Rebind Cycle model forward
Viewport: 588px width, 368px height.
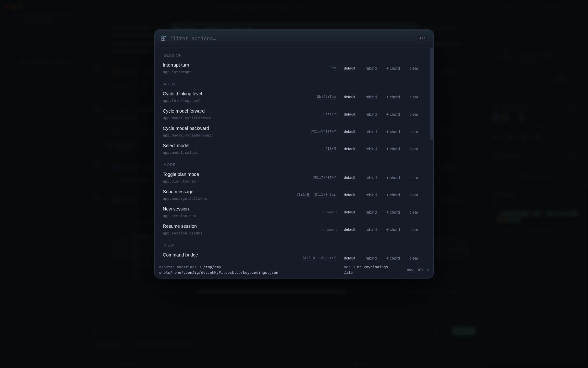[x=371, y=114]
